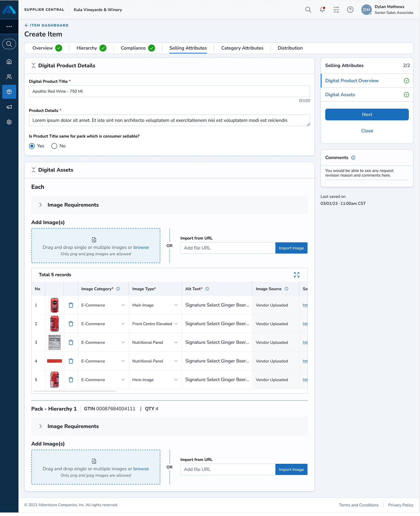
Task: Open the sidebar Users icon
Action: coord(9,77)
